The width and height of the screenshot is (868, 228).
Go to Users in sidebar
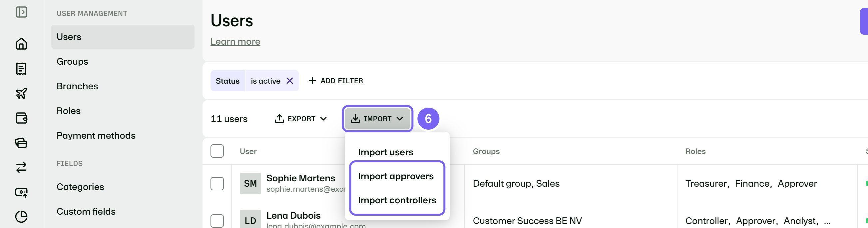click(x=123, y=36)
